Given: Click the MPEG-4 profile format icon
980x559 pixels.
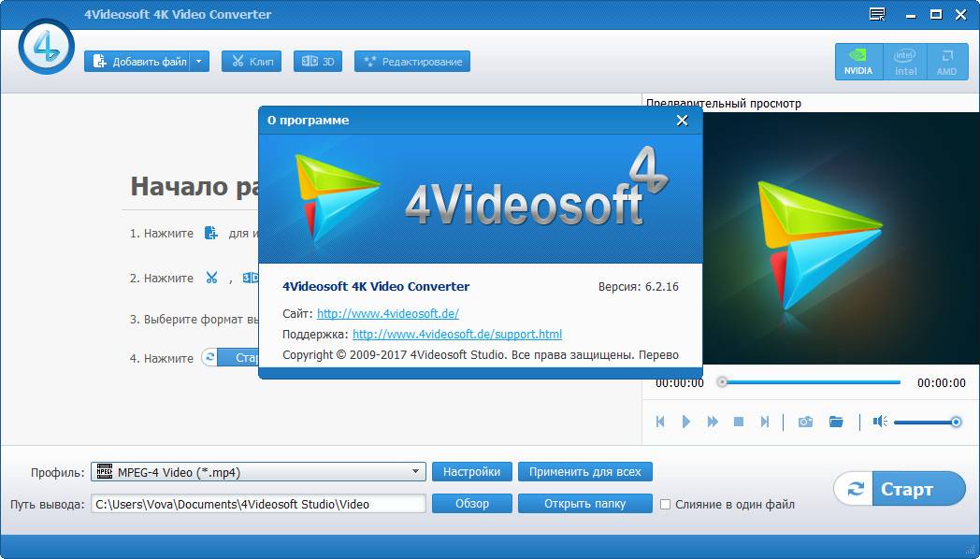Looking at the screenshot, I should pos(105,471).
